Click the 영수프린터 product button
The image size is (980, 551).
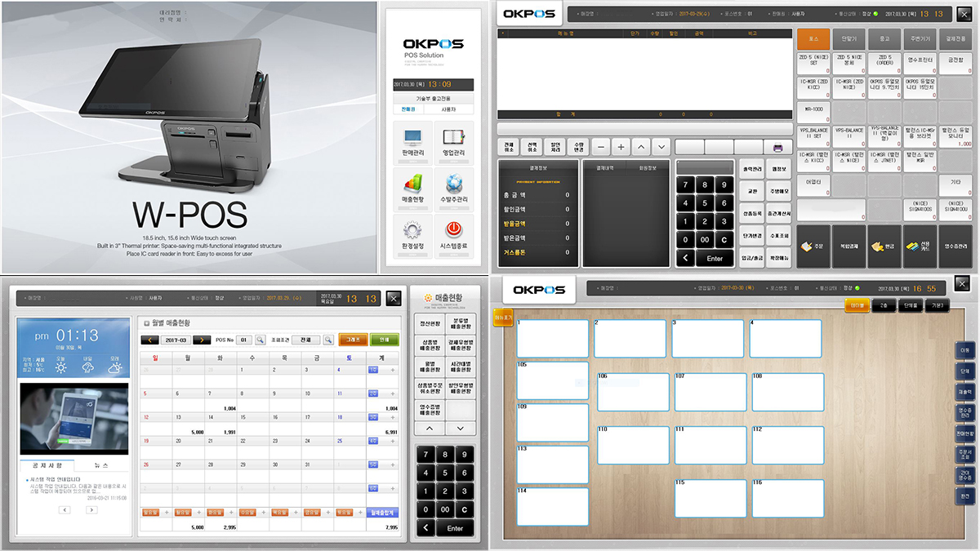click(919, 63)
